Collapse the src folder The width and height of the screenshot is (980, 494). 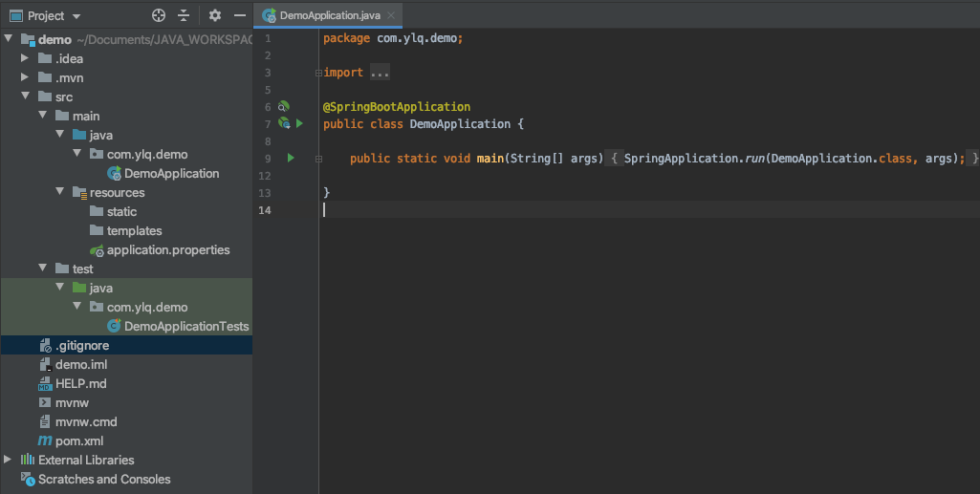click(25, 97)
